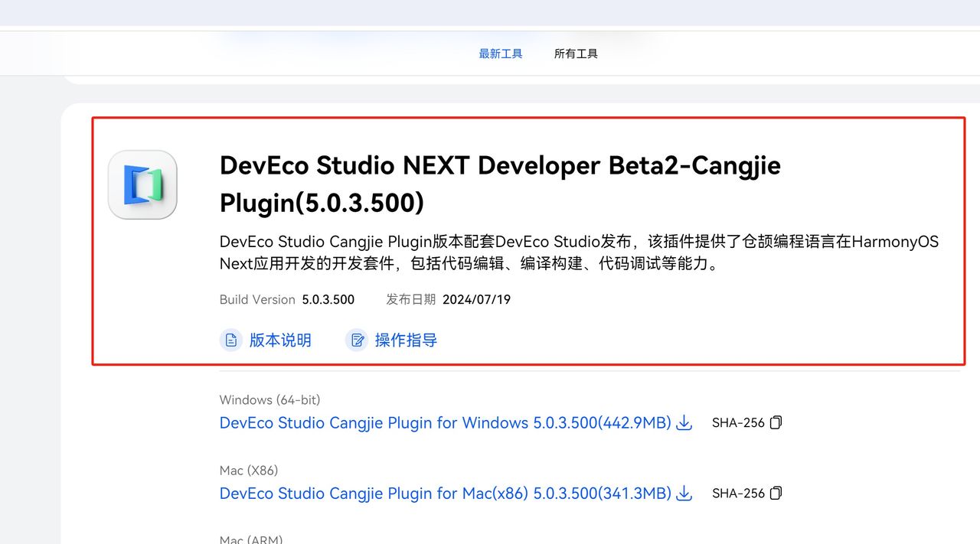Switch to the 所有工具 tab
980x544 pixels.
pyautogui.click(x=576, y=54)
